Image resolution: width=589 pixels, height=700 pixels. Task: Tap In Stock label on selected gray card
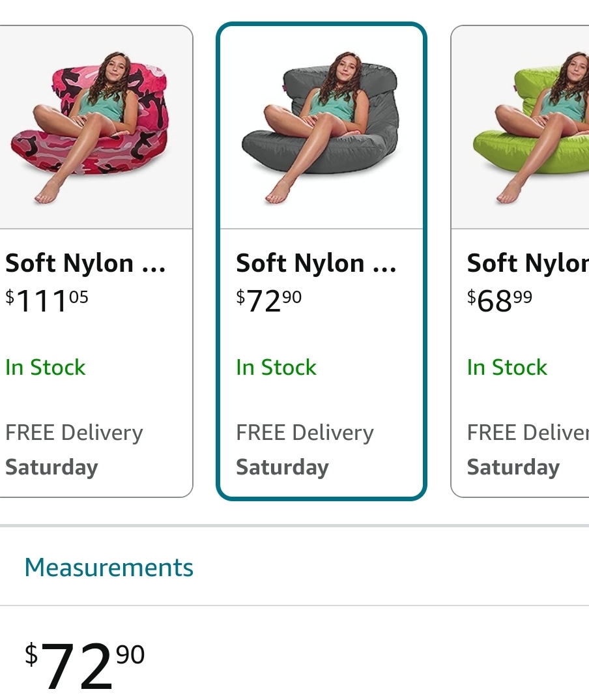point(276,368)
